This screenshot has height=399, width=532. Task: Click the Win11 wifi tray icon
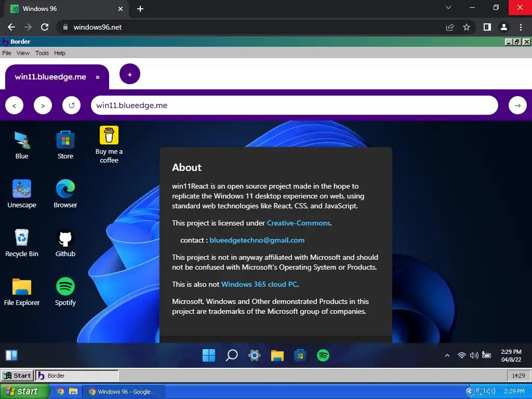(461, 355)
